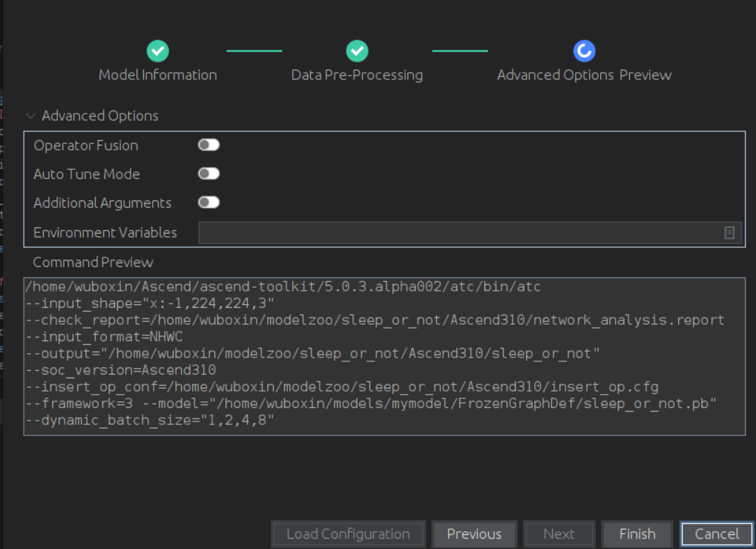Click the Operator Fusion label
Viewport: 756px width, 549px height.
pos(86,145)
